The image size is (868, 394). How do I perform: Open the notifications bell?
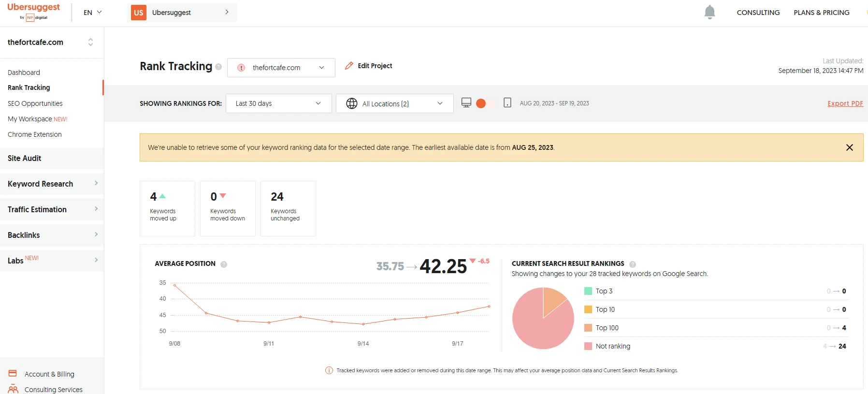tap(709, 12)
